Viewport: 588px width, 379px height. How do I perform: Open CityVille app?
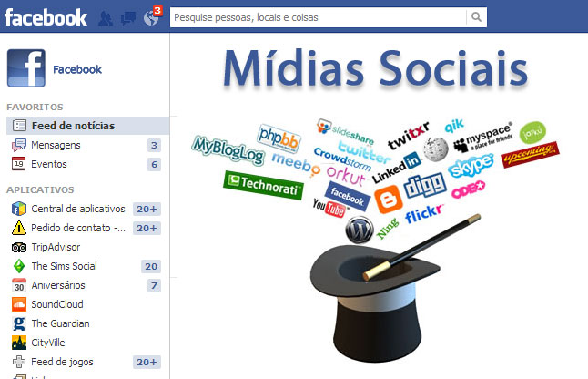coord(48,343)
